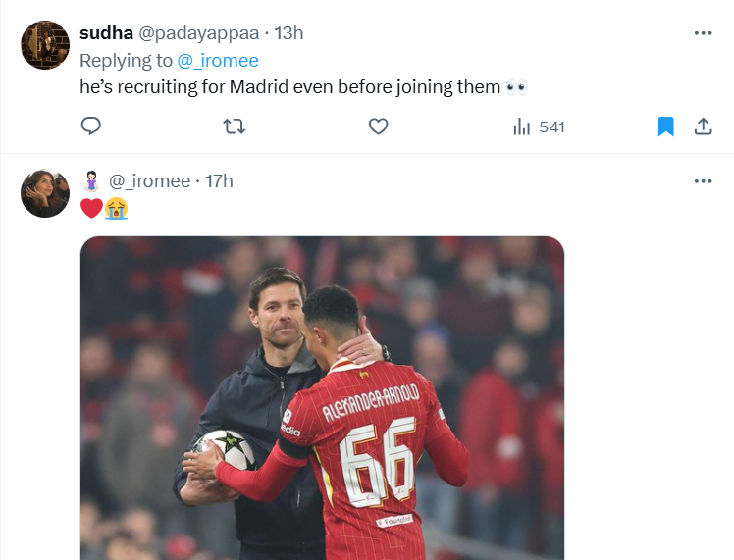Open more options for _iromee's tweet
The image size is (734, 560).
coord(703,181)
